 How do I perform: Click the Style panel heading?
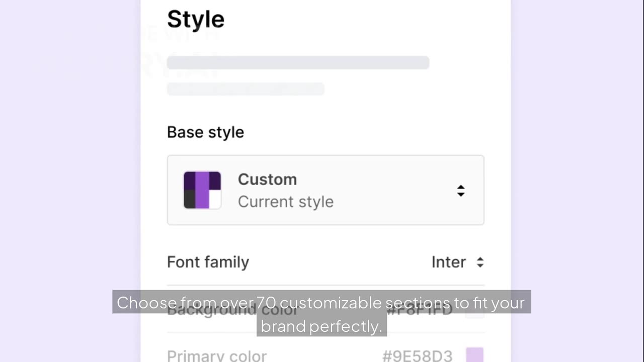coord(196,20)
